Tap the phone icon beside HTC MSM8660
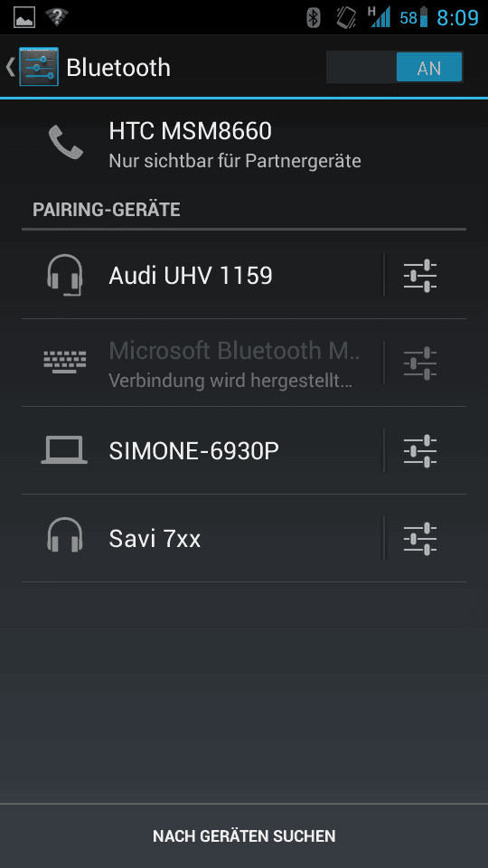The width and height of the screenshot is (488, 868). [66, 142]
